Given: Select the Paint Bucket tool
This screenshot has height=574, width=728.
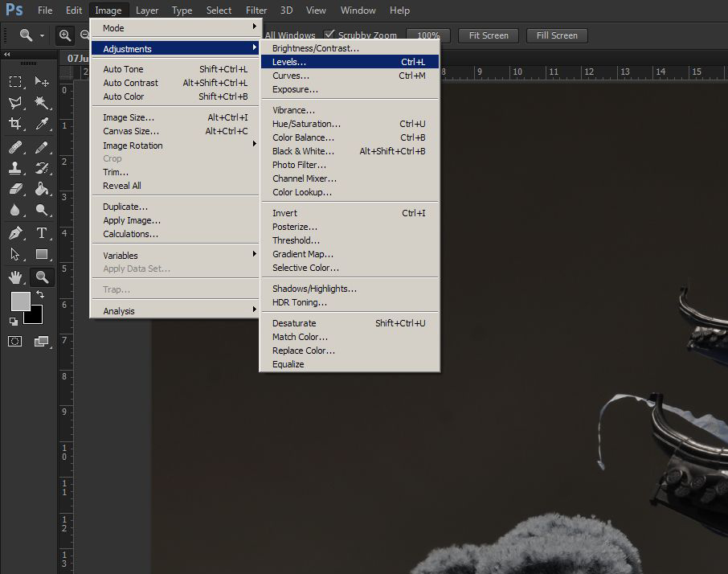Looking at the screenshot, I should pos(42,189).
